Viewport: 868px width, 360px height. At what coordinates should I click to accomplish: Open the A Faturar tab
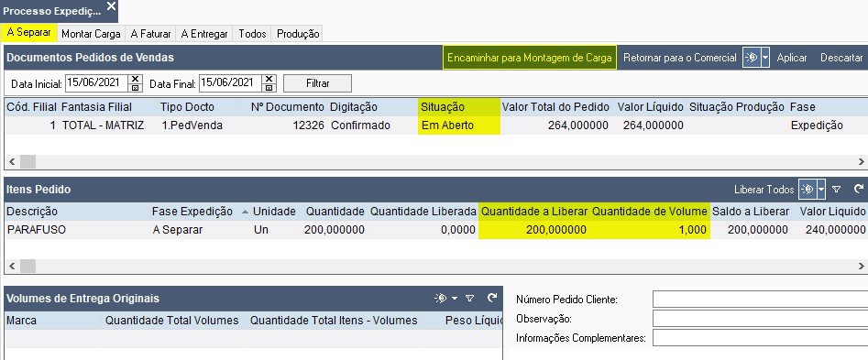pyautogui.click(x=150, y=34)
